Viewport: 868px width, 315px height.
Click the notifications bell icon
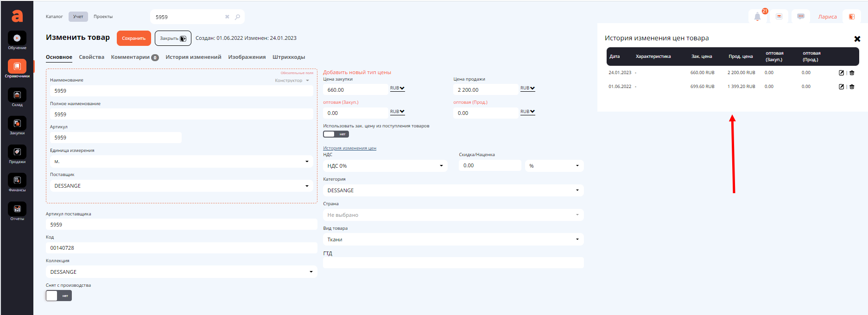[757, 17]
